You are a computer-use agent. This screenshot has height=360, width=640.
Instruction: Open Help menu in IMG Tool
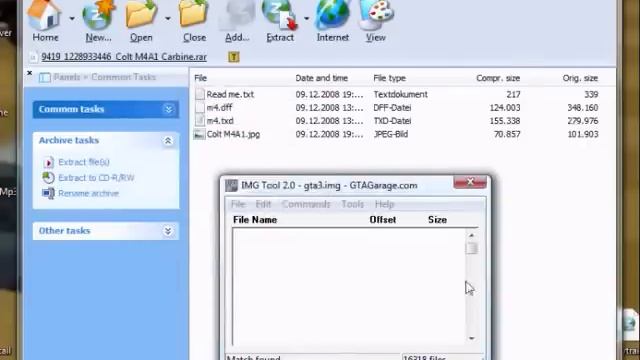coord(384,204)
